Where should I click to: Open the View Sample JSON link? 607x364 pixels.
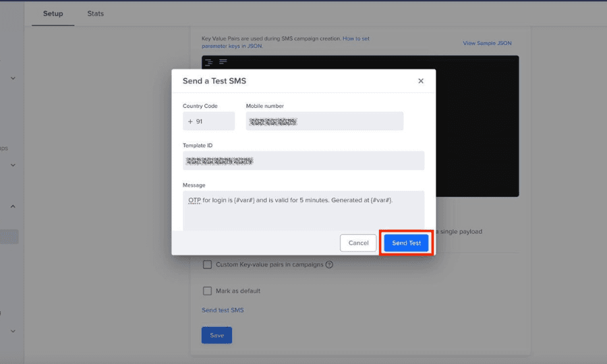487,43
